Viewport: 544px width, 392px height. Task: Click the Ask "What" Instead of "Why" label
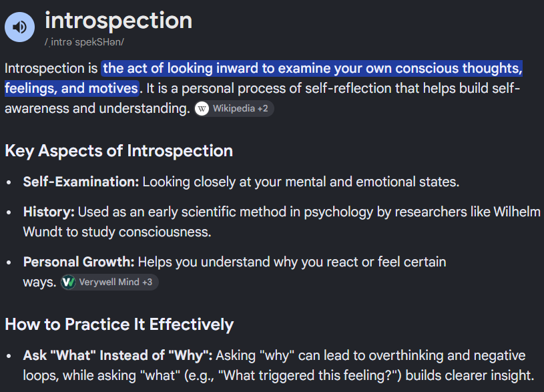(117, 355)
